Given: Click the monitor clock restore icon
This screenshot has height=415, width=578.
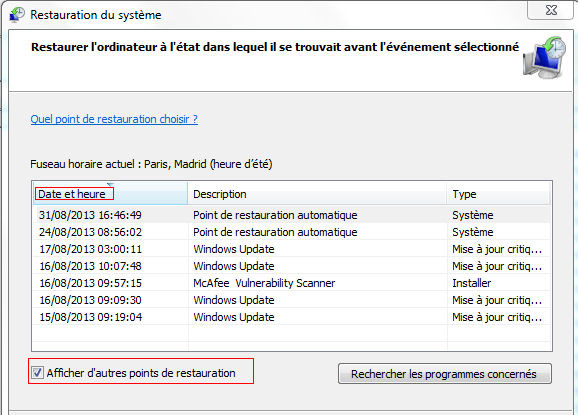Looking at the screenshot, I should 544,57.
